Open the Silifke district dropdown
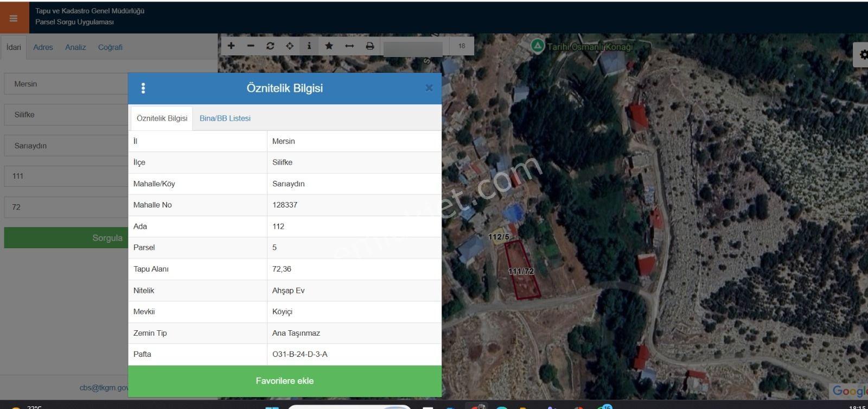 pyautogui.click(x=66, y=115)
